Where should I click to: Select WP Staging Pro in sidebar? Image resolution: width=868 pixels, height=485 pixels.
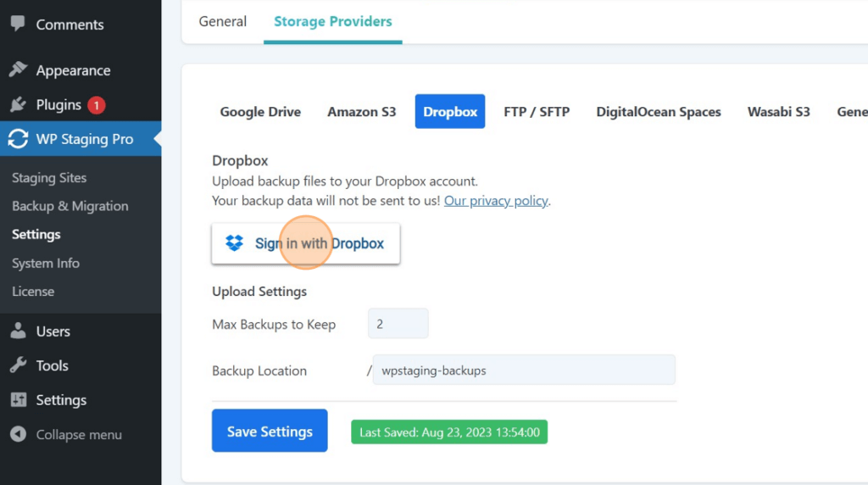[81, 138]
